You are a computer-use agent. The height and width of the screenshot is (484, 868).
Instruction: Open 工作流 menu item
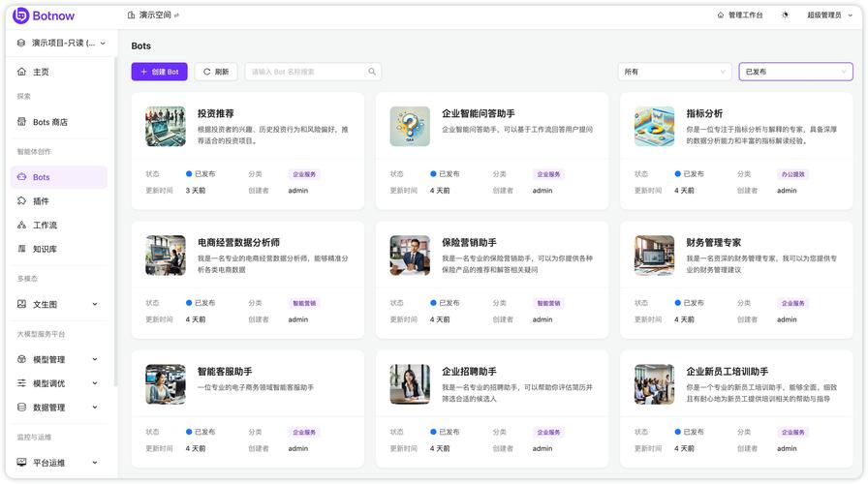pyautogui.click(x=59, y=225)
